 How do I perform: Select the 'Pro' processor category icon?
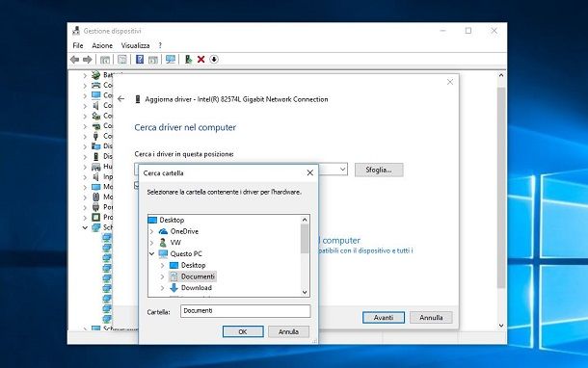pyautogui.click(x=96, y=217)
